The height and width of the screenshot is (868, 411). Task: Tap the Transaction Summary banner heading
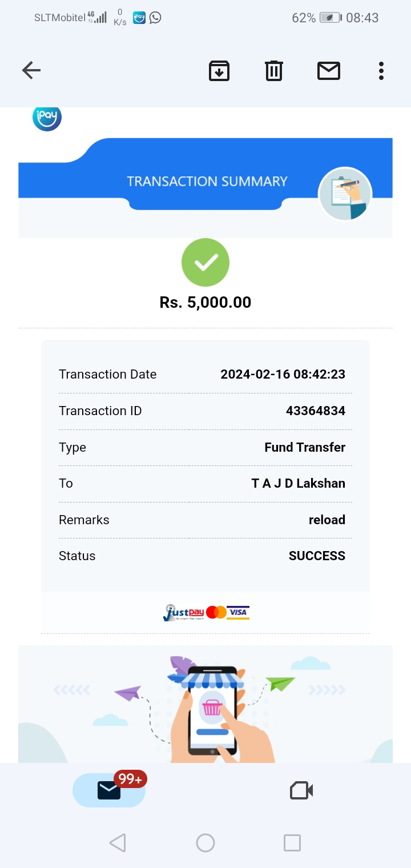(207, 182)
